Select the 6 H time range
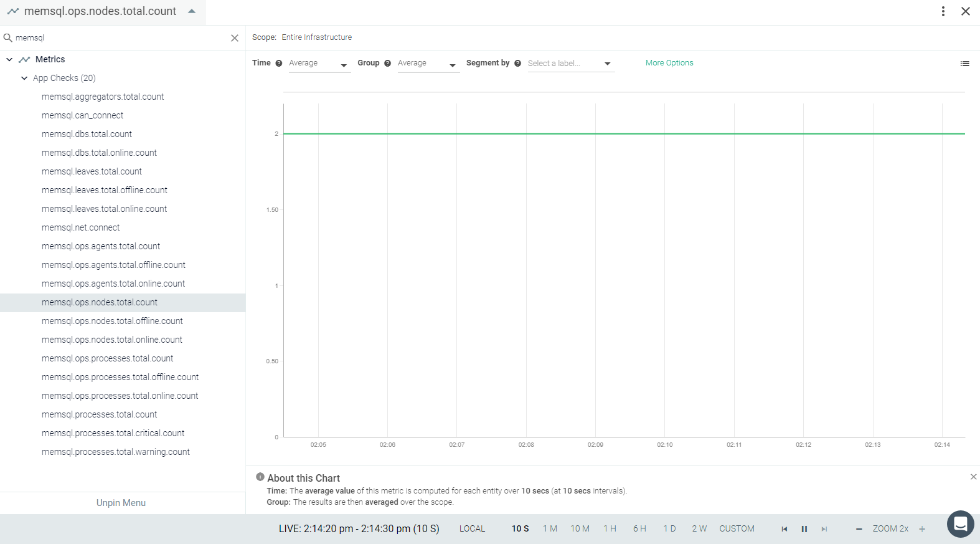The width and height of the screenshot is (980, 544). click(x=639, y=528)
